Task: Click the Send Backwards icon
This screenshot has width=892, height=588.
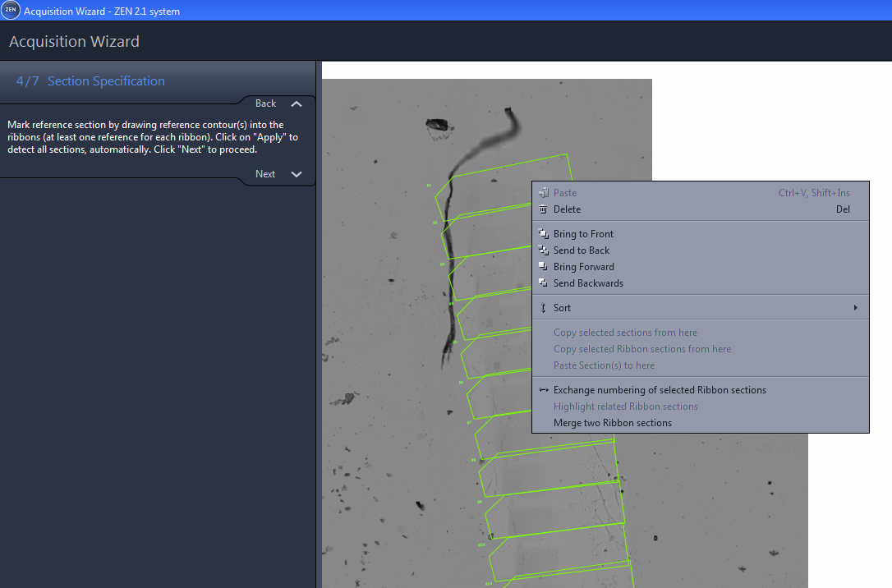Action: point(543,283)
